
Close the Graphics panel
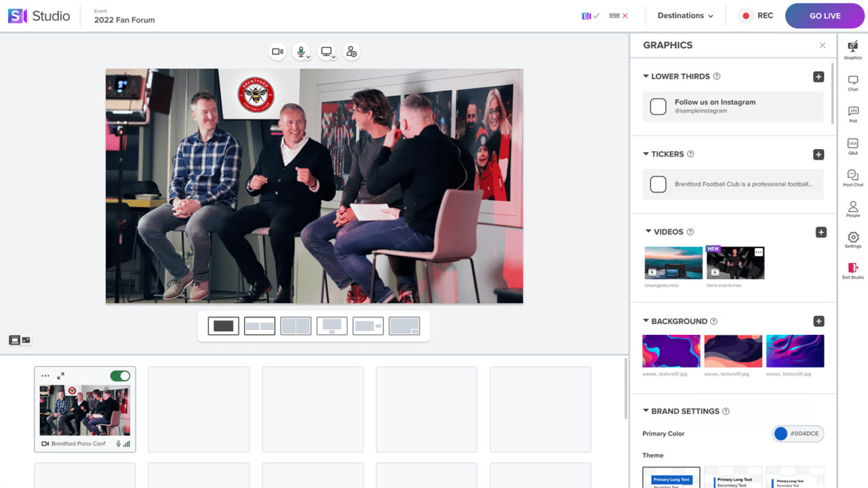pos(823,45)
